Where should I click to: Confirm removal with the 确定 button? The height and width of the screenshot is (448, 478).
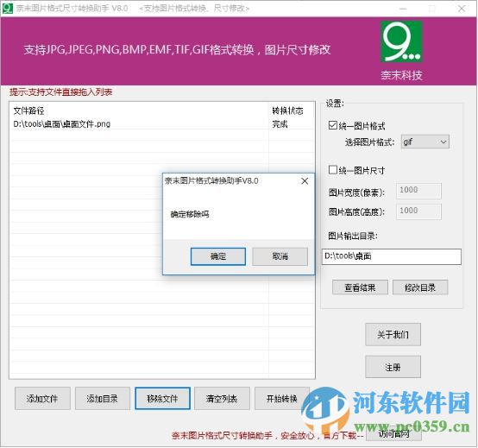coord(218,256)
